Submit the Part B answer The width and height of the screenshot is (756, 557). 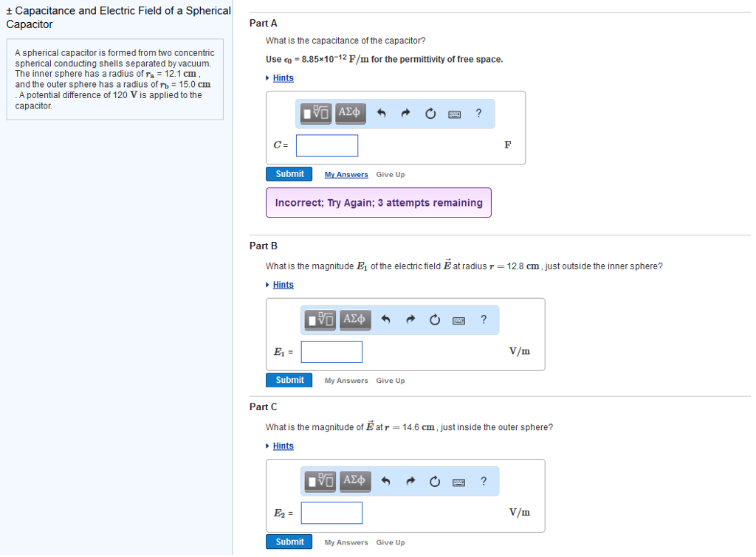point(289,380)
